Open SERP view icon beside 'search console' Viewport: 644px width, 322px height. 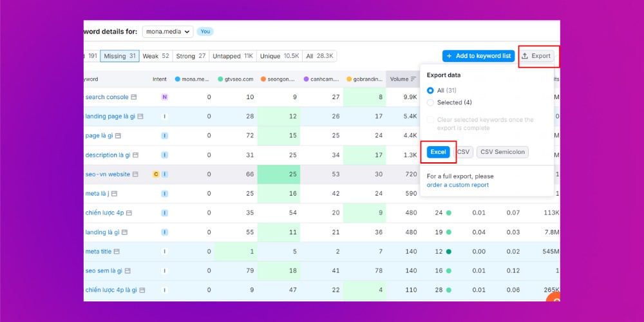pos(133,97)
